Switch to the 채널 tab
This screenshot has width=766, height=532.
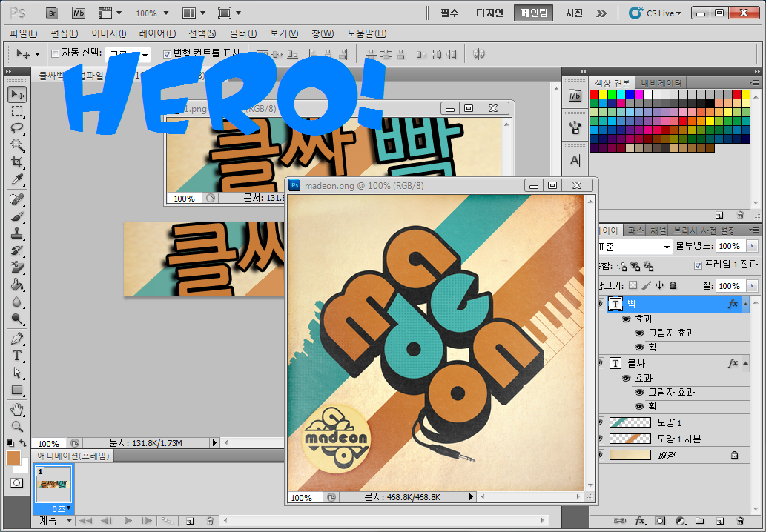[x=658, y=230]
